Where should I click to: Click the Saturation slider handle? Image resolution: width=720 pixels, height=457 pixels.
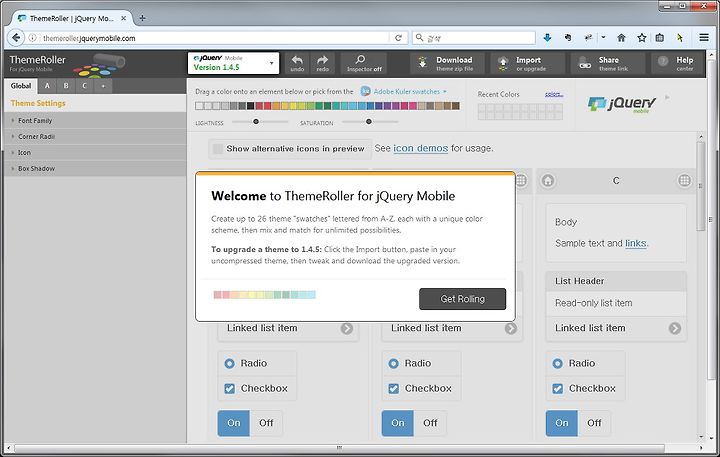click(x=368, y=122)
